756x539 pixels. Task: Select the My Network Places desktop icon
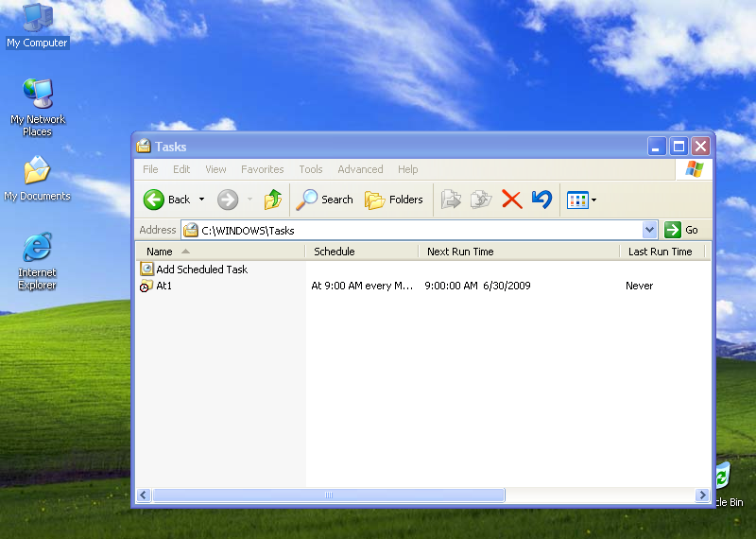click(x=38, y=108)
